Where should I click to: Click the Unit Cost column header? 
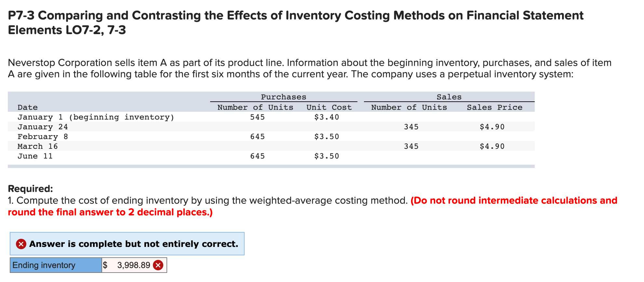click(x=329, y=107)
